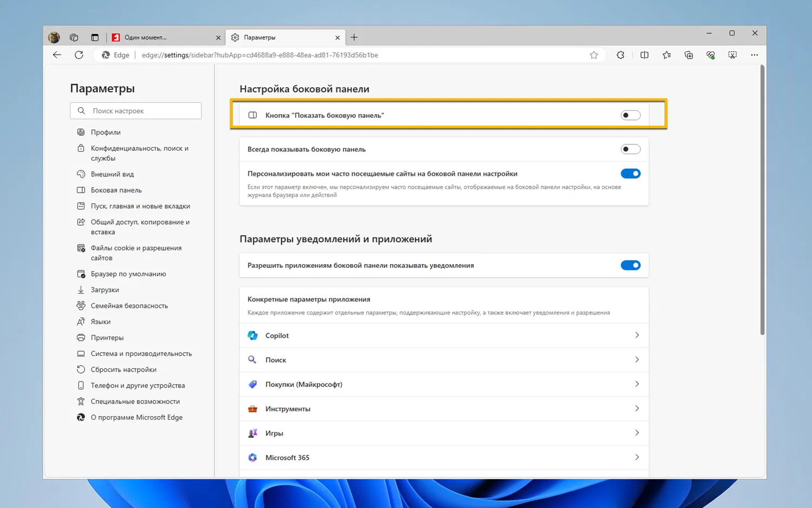
Task: Select the Параметры tab
Action: (285, 37)
